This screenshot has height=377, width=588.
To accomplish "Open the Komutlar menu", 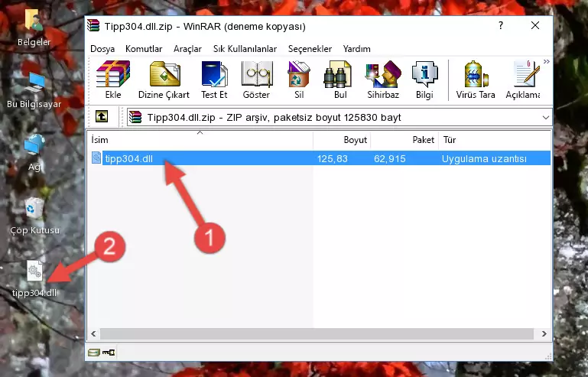I will point(144,49).
